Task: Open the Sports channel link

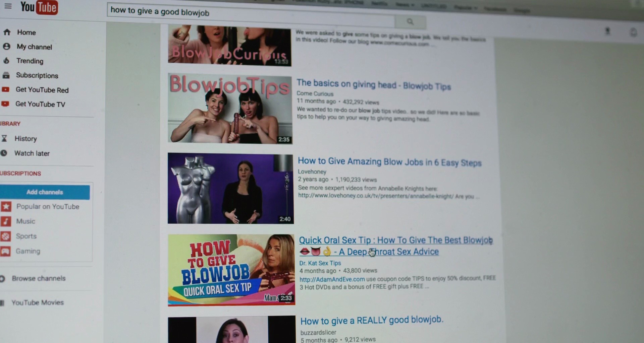Action: 26,236
